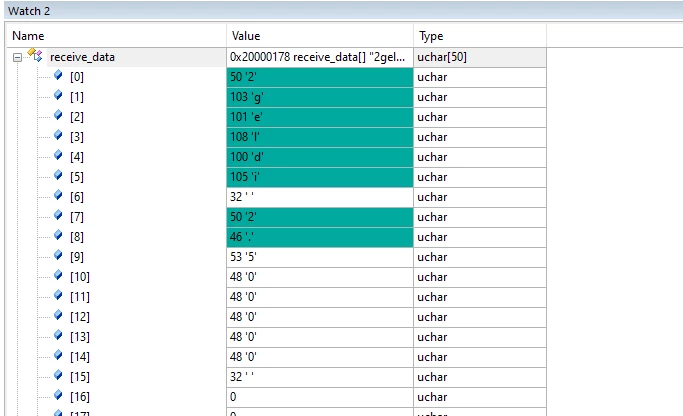This screenshot has width=683, height=416.
Task: Select array index [7] row name
Action: tap(77, 217)
